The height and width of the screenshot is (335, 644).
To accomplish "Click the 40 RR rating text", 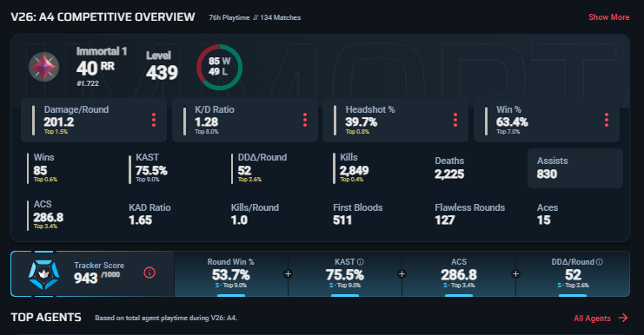I will pos(96,68).
